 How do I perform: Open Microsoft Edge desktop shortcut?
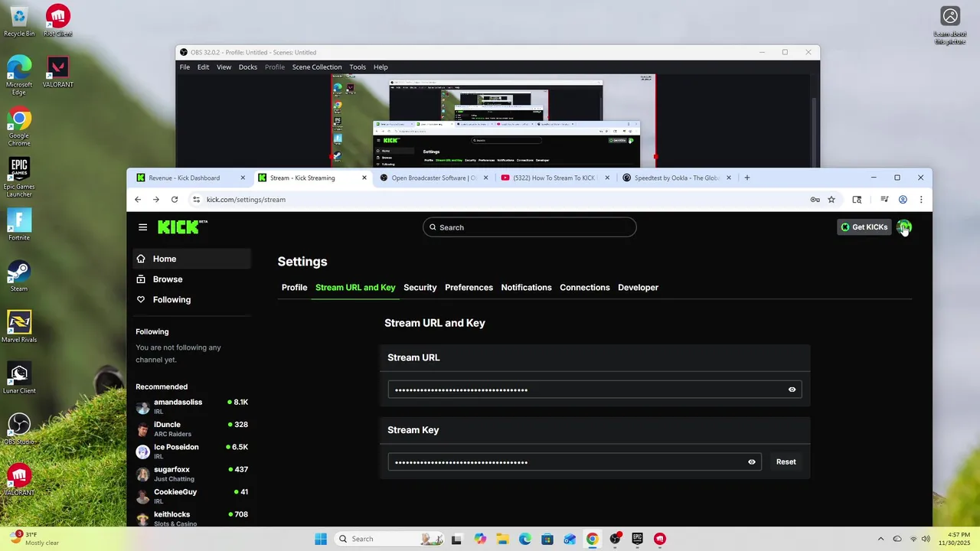tap(19, 76)
